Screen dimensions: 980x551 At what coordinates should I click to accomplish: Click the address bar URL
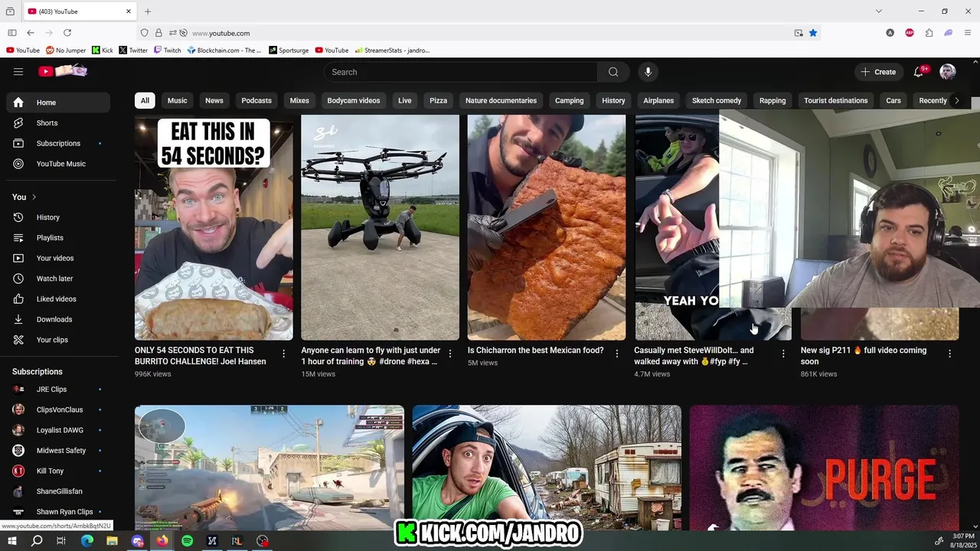pos(221,33)
